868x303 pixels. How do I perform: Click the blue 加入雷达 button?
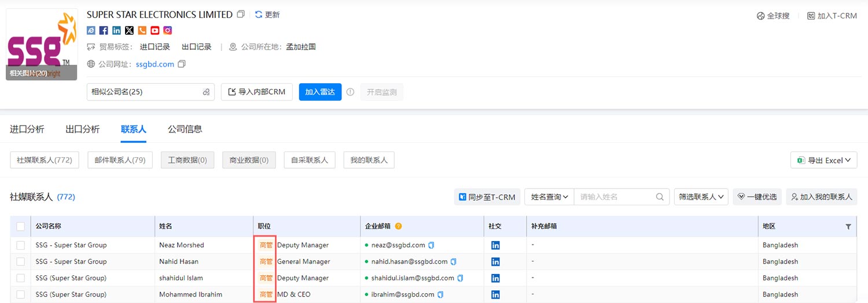(x=320, y=92)
